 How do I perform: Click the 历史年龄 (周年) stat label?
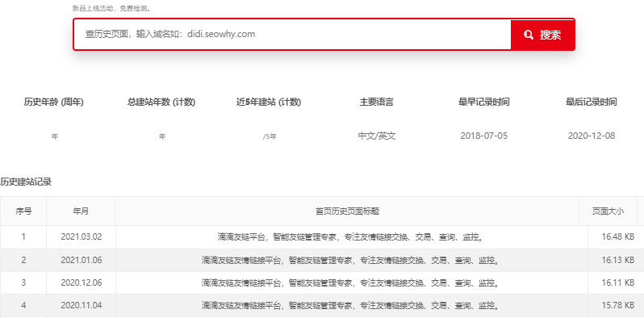click(x=54, y=103)
